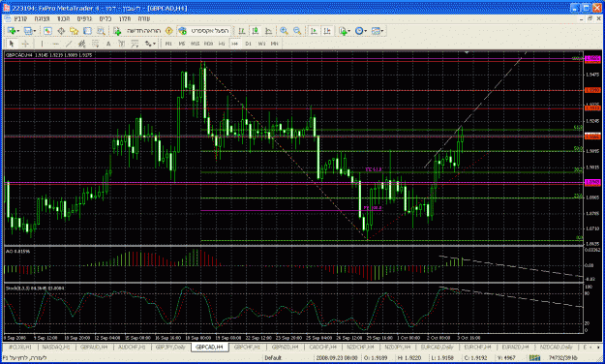Select the W1 timeframe
The width and height of the screenshot is (605, 364).
pos(261,44)
